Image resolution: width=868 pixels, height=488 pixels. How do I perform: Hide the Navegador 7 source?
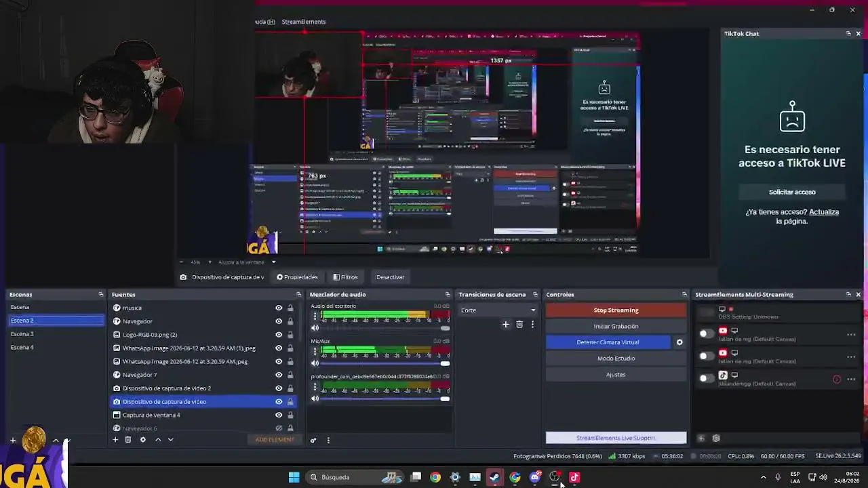pyautogui.click(x=279, y=375)
